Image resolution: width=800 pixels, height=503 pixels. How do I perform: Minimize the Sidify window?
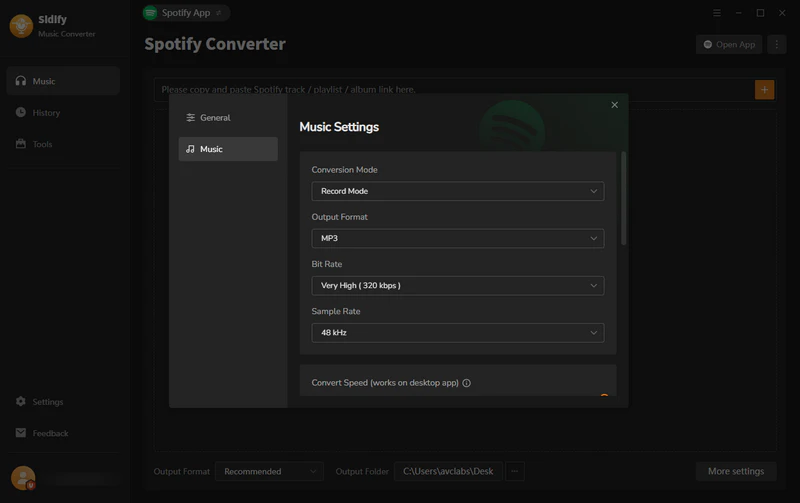point(738,13)
